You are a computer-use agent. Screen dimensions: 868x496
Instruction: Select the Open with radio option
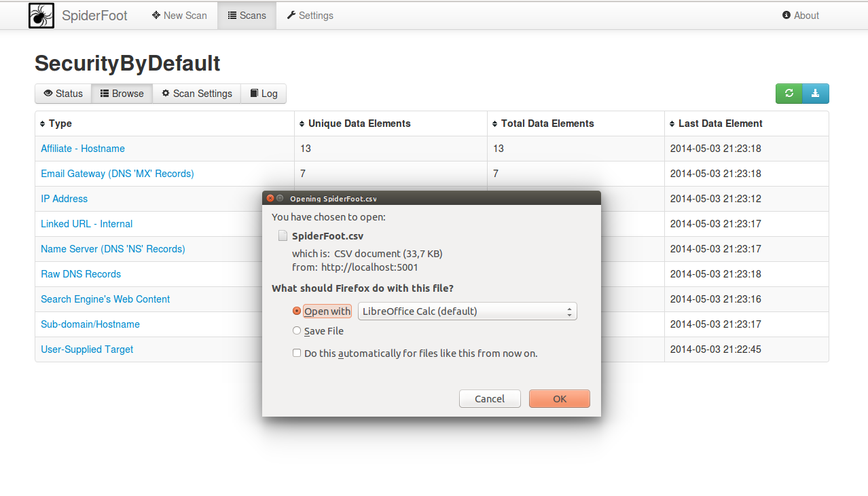pos(296,311)
